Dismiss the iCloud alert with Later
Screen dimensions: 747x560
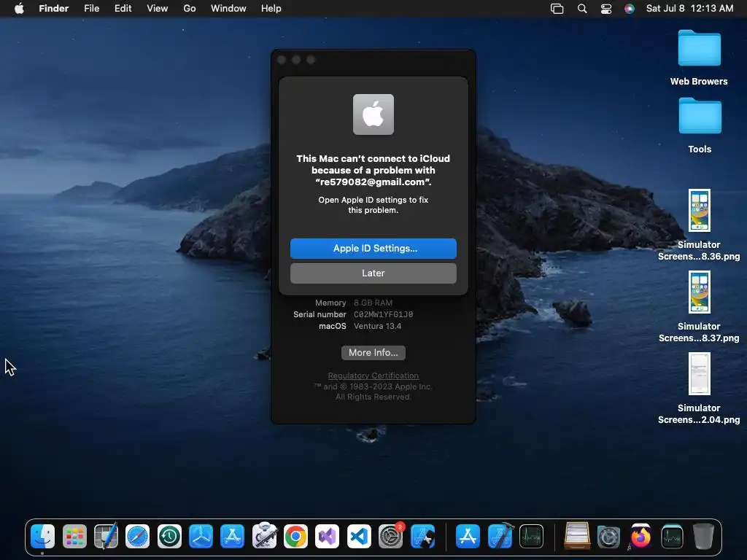(x=373, y=273)
